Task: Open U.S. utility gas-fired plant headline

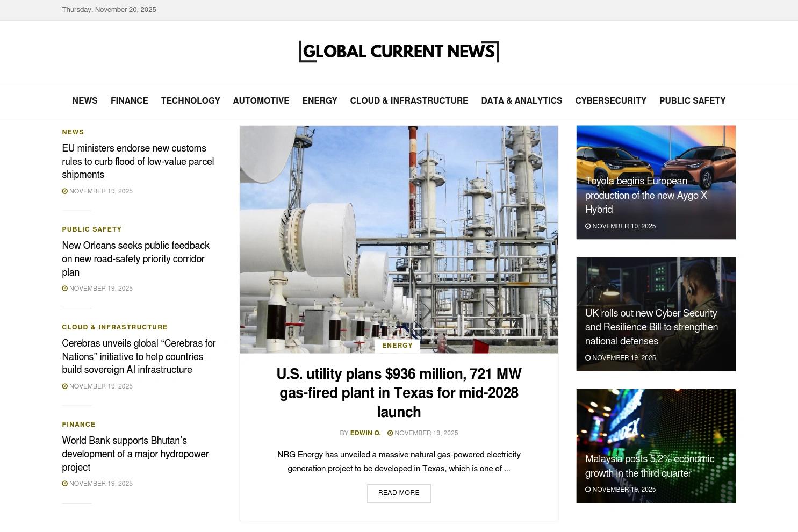Action: click(x=399, y=393)
